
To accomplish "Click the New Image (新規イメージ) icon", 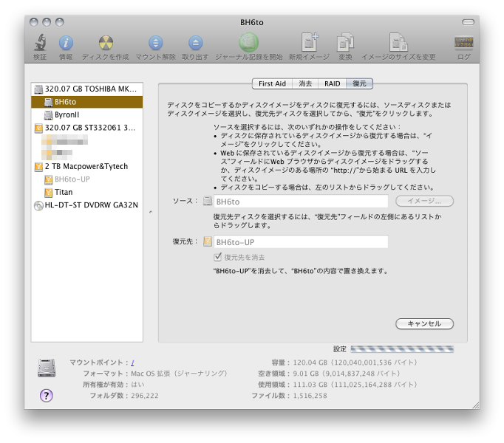I will [310, 42].
